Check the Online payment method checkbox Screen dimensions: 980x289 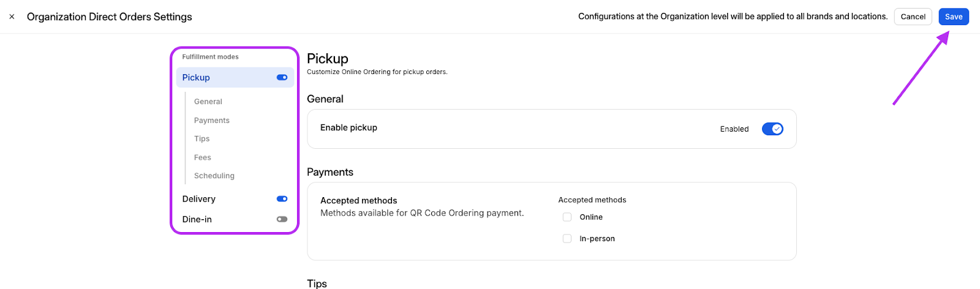pyautogui.click(x=567, y=217)
